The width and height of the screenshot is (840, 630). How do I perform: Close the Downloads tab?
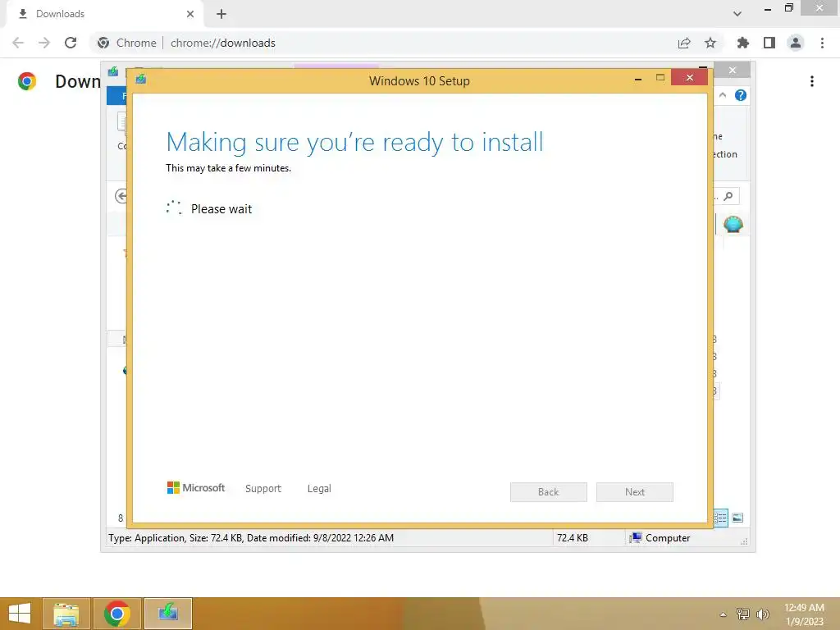point(190,14)
